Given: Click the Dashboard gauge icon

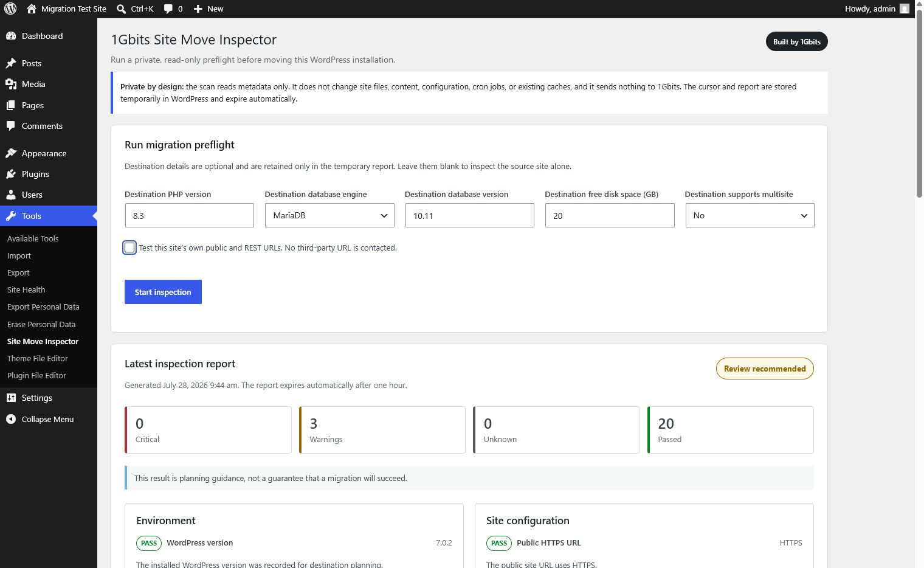Looking at the screenshot, I should 11,36.
